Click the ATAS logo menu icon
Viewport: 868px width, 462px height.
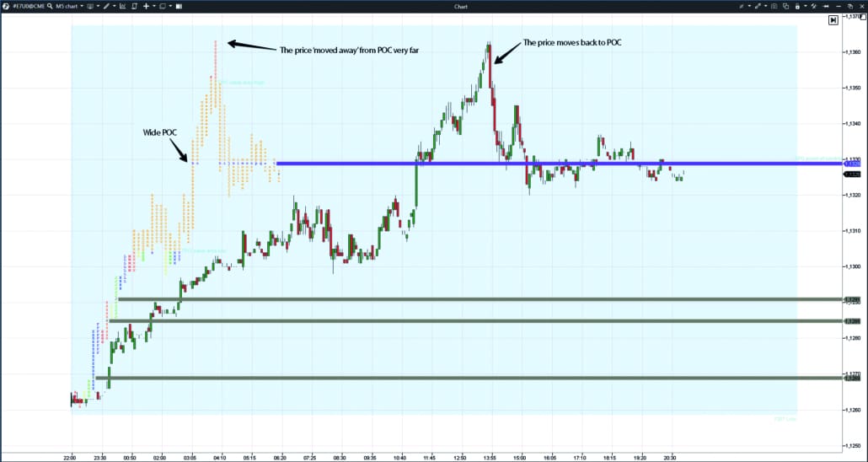point(6,6)
